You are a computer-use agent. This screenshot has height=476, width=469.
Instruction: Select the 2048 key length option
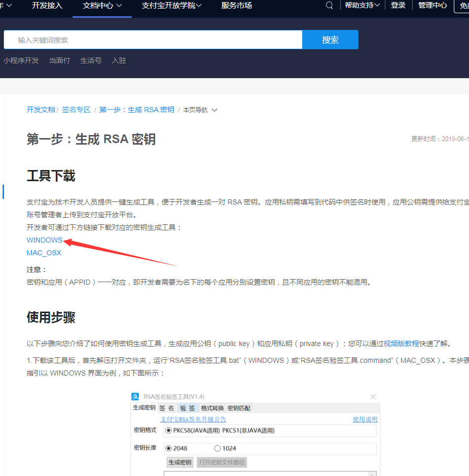pyautogui.click(x=169, y=448)
